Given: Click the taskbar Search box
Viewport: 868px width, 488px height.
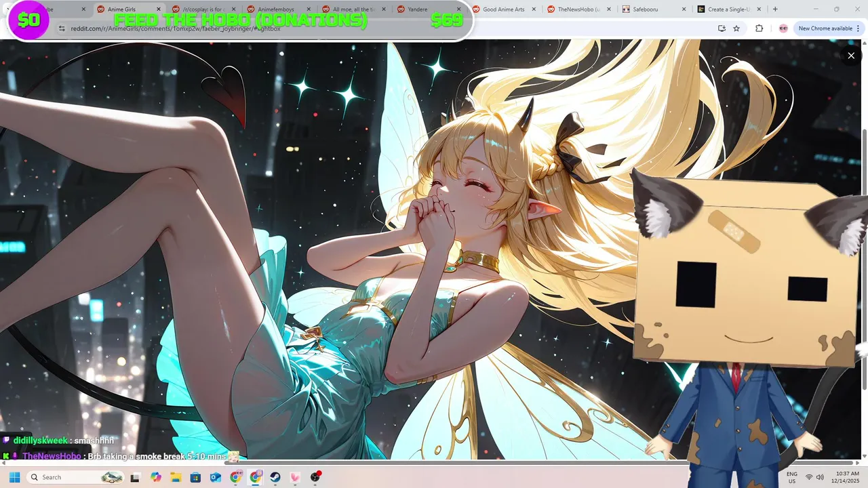Looking at the screenshot, I should click(x=76, y=477).
